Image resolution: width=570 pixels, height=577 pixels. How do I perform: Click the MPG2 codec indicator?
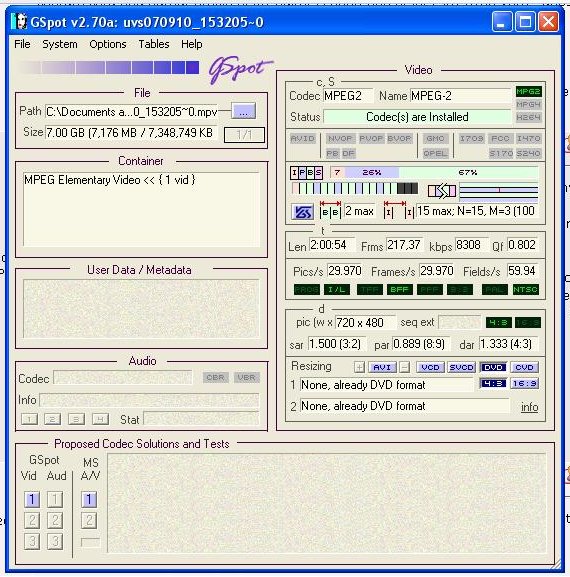click(528, 91)
